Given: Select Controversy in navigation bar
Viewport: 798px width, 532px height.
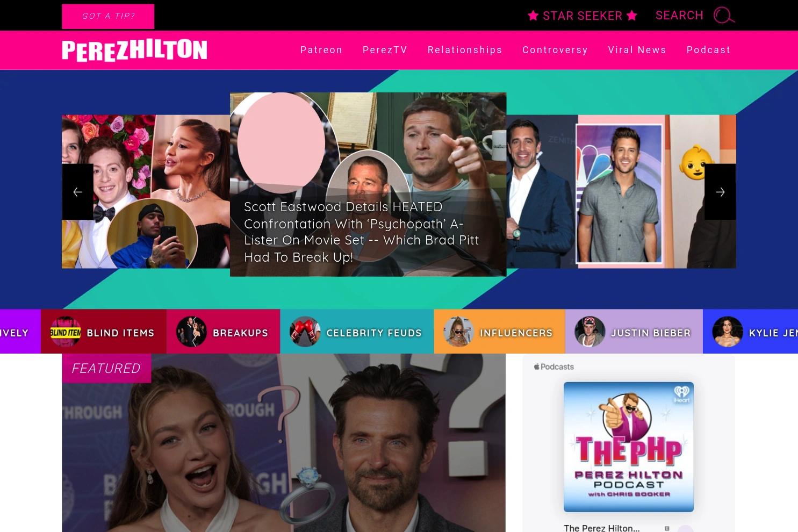Looking at the screenshot, I should pyautogui.click(x=555, y=50).
